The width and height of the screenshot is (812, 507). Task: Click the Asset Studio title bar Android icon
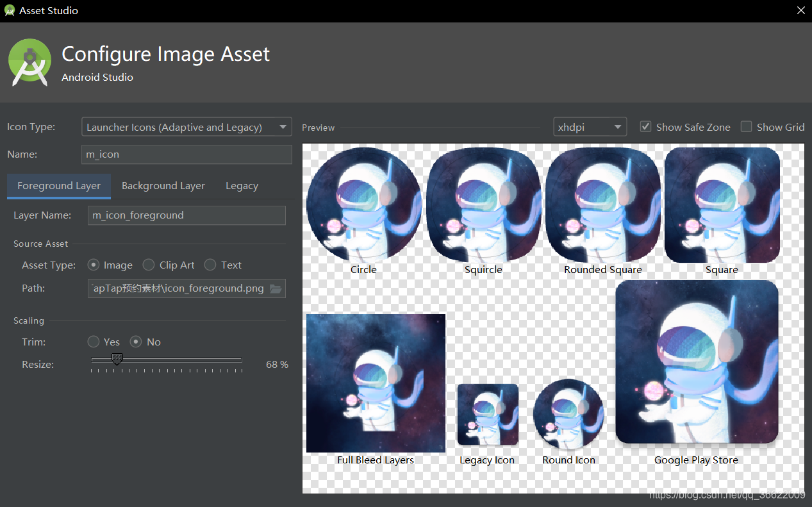(10, 11)
